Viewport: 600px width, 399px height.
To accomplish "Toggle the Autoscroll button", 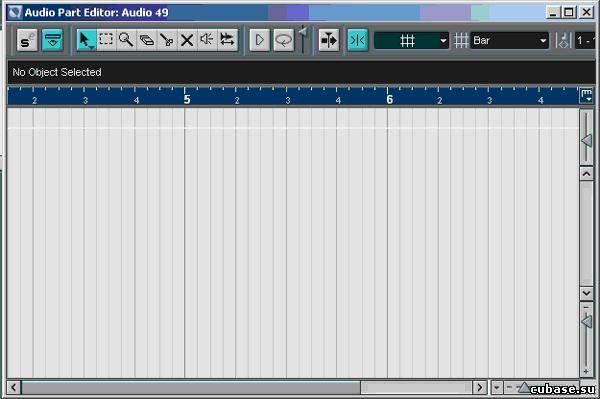I will coord(329,40).
